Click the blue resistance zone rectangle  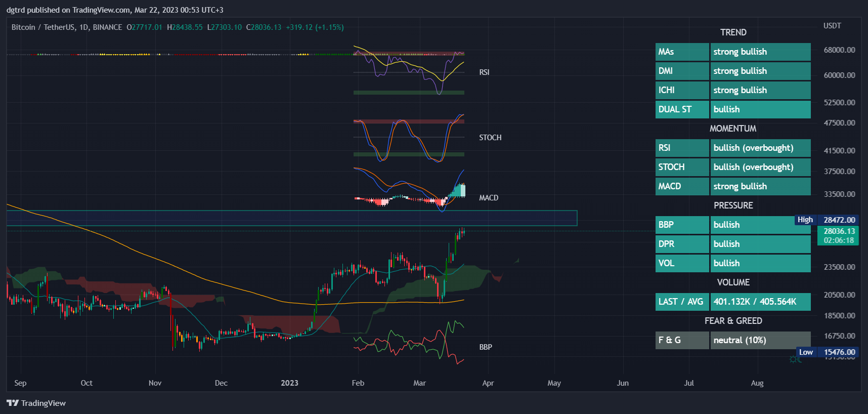pyautogui.click(x=292, y=218)
